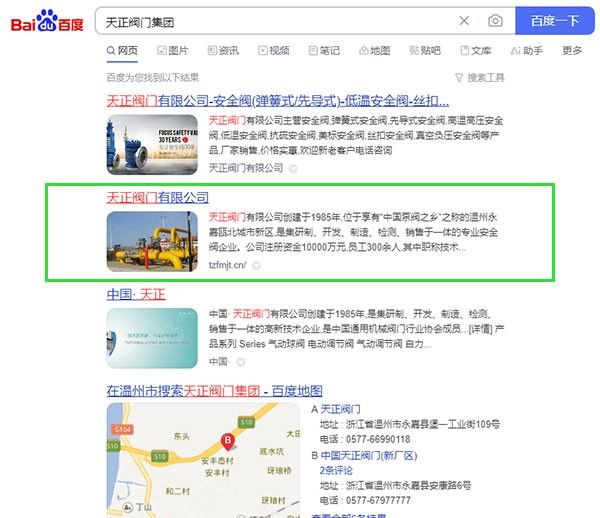Image resolution: width=600 pixels, height=518 pixels.
Task: Click the yellow pipeline thumbnail image
Action: [152, 241]
